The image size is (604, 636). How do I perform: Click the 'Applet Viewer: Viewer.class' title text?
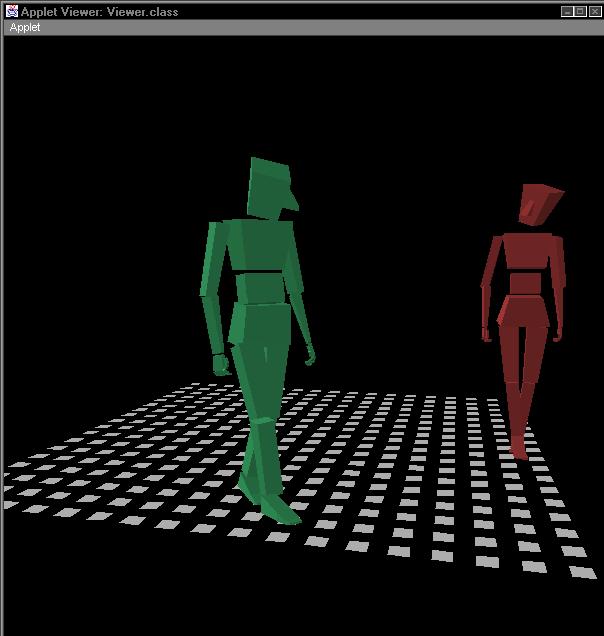pyautogui.click(x=99, y=12)
